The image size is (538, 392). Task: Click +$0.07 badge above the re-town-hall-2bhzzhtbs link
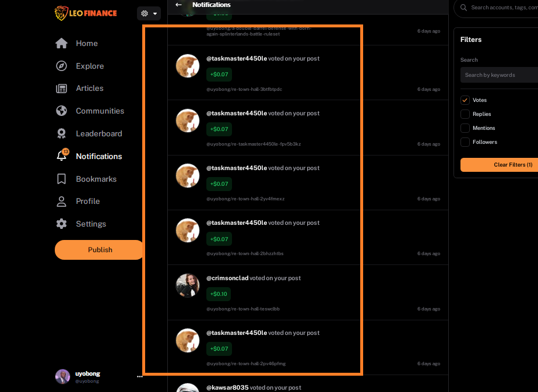coord(219,239)
